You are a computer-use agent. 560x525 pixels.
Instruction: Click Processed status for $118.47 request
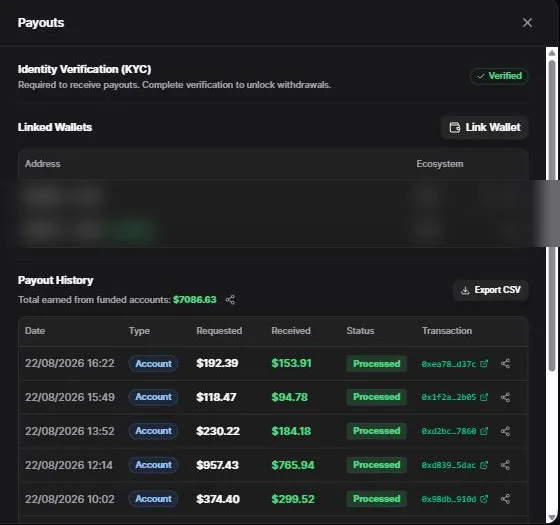tap(376, 397)
